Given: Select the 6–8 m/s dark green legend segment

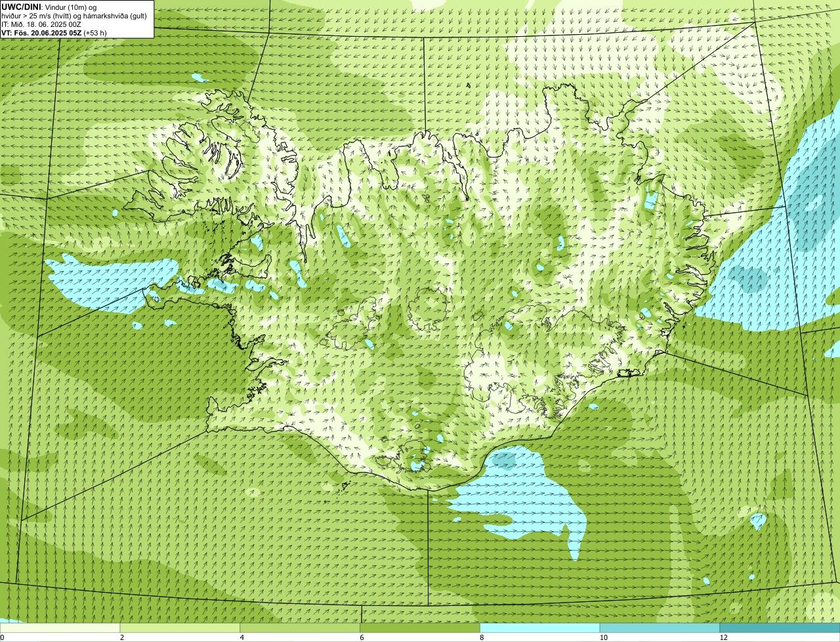Looking at the screenshot, I should point(420,628).
